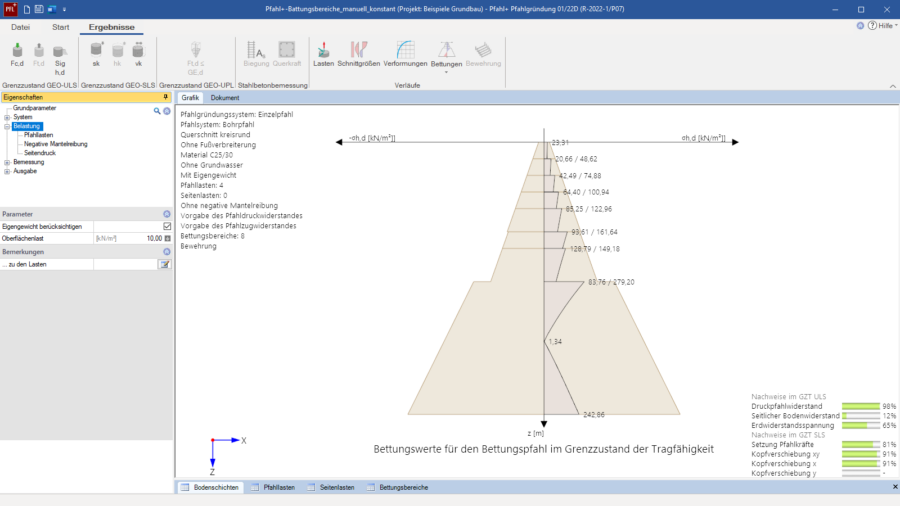Collapse the Parameter section
The width and height of the screenshot is (900, 506).
pos(166,214)
